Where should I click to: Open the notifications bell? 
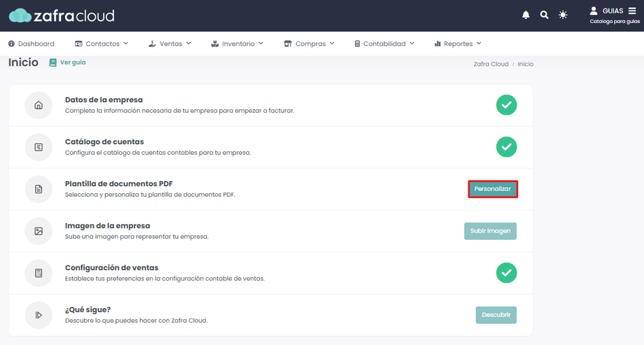pos(526,15)
